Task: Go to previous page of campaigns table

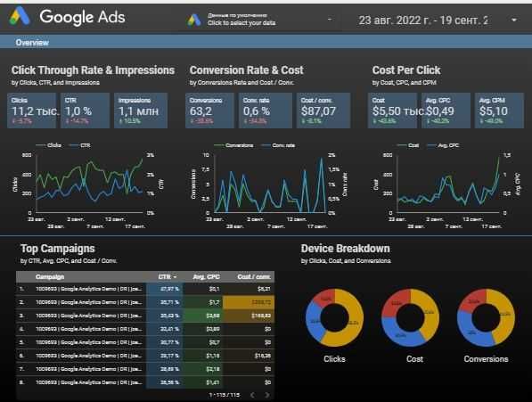Action: click(252, 395)
